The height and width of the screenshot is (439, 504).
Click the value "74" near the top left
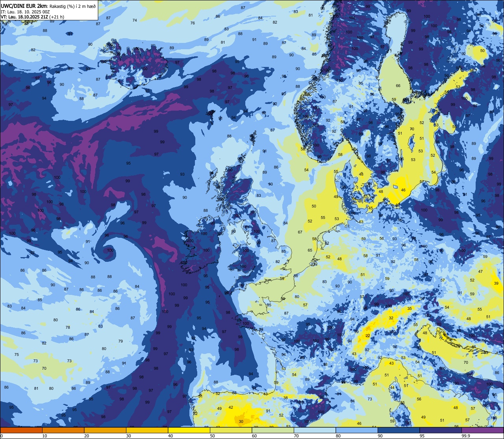[135, 20]
